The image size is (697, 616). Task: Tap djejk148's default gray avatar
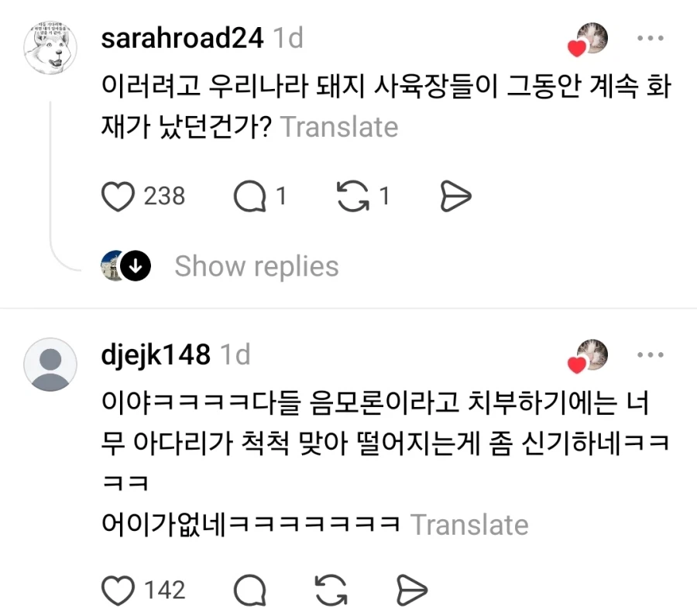coord(50,364)
